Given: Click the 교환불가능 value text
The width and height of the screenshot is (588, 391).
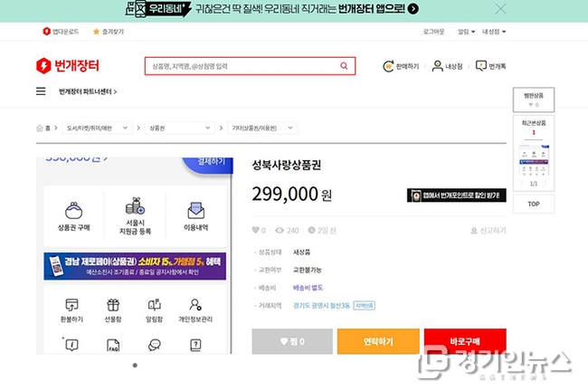Looking at the screenshot, I should (308, 270).
